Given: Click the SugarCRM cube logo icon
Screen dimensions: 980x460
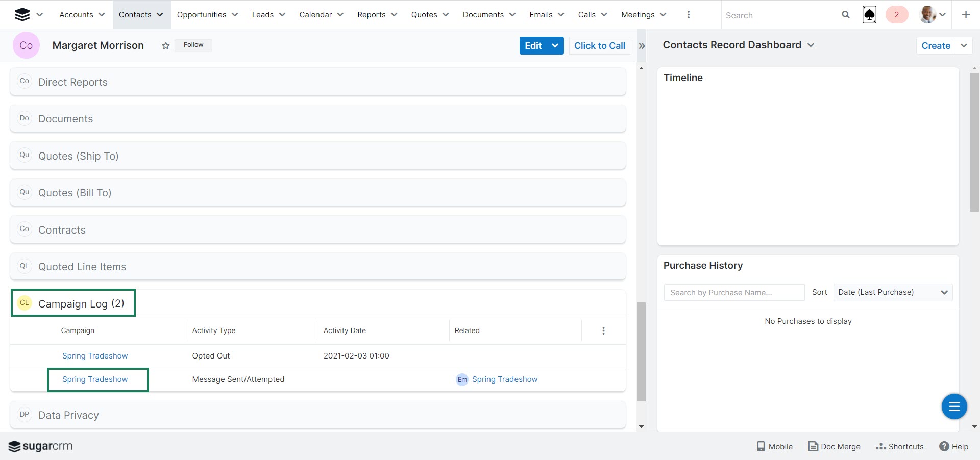Looking at the screenshot, I should [x=22, y=15].
